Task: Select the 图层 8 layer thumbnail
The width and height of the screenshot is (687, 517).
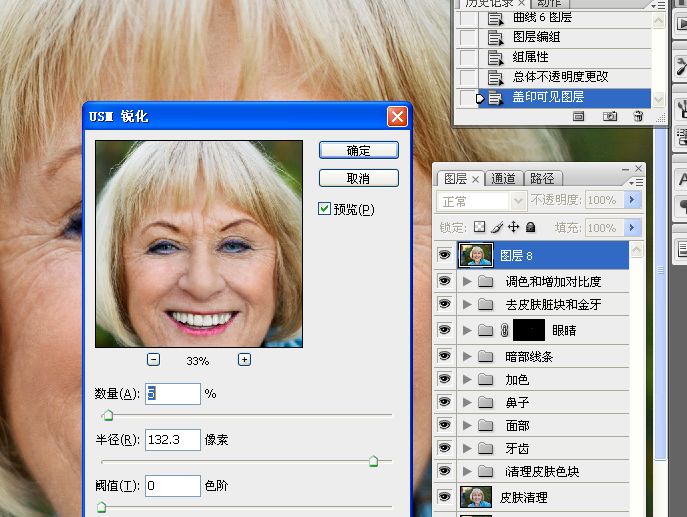Action: [476, 255]
